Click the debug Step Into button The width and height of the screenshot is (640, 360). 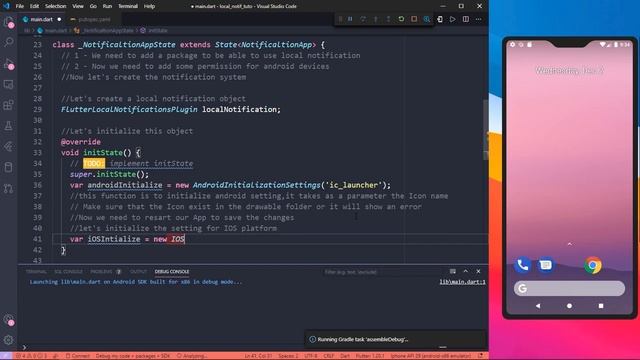pos(376,19)
